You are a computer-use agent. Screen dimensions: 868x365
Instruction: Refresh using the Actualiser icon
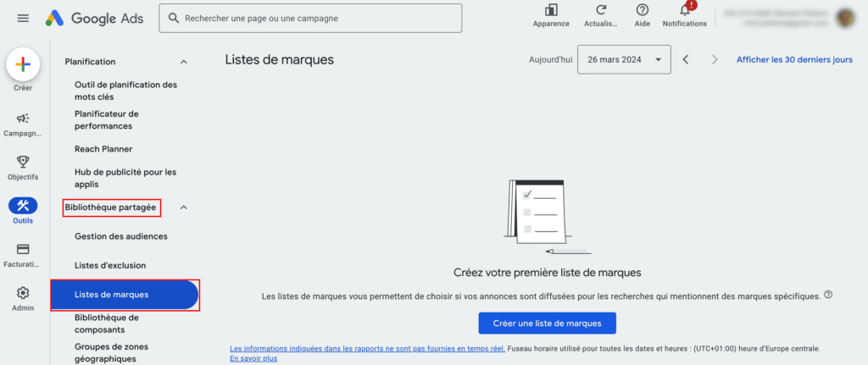tap(601, 11)
